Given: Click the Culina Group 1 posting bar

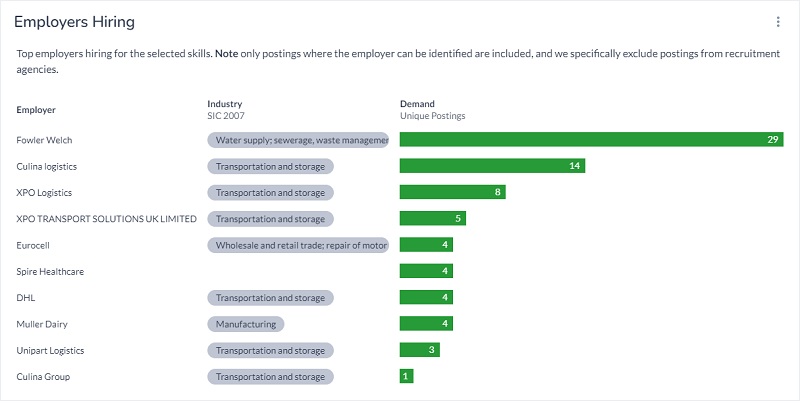Looking at the screenshot, I should click(406, 377).
